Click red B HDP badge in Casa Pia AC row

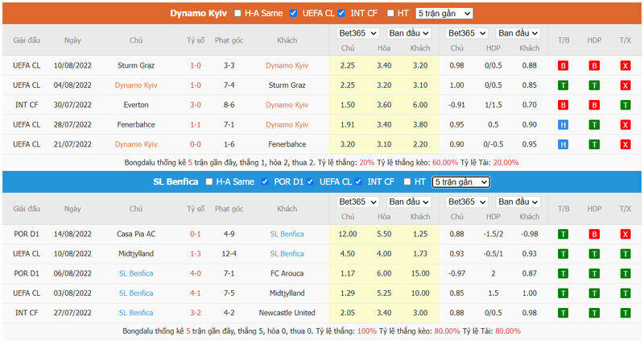pos(594,235)
